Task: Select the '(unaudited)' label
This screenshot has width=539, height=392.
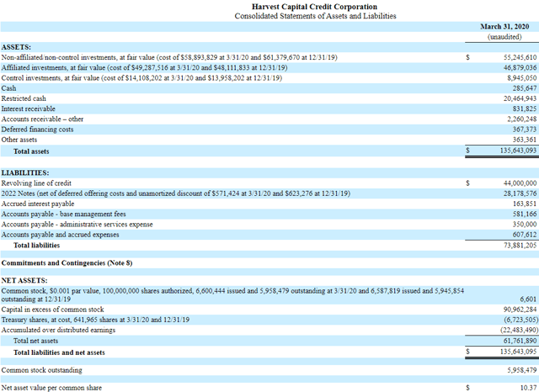Action: coord(504,37)
